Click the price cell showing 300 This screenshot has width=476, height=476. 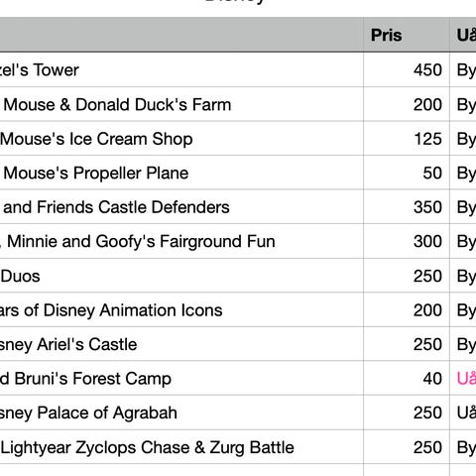click(407, 241)
